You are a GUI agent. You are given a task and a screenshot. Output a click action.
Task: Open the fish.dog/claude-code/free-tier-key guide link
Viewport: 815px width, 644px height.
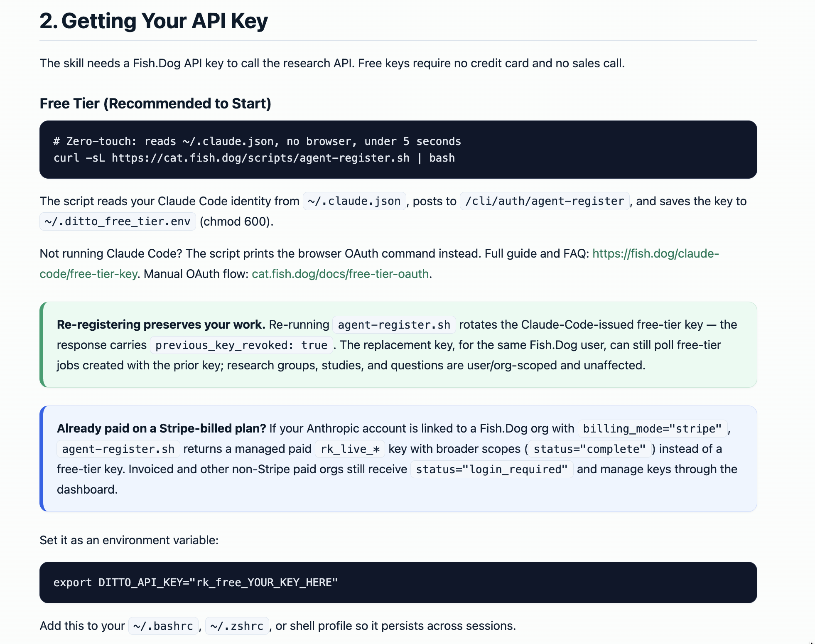point(655,253)
